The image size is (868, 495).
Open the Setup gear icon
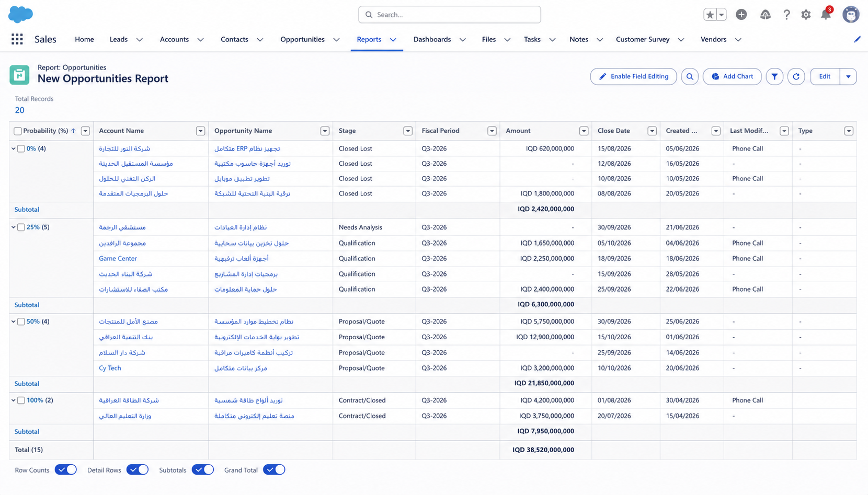(806, 15)
